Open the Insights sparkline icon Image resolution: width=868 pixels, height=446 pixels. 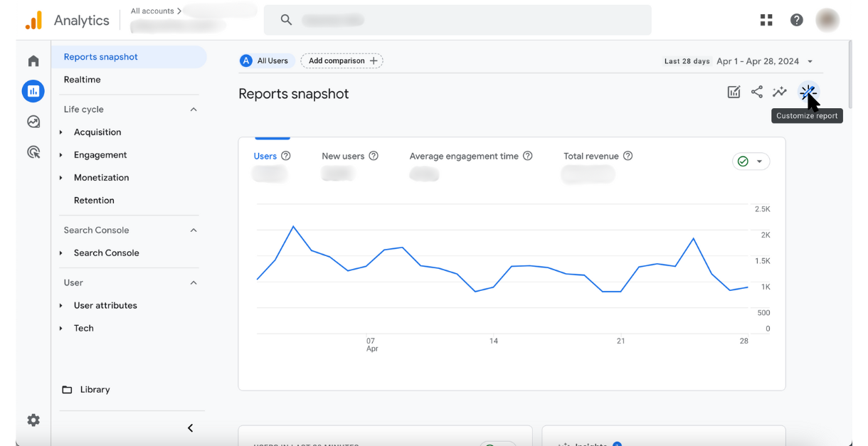(779, 92)
